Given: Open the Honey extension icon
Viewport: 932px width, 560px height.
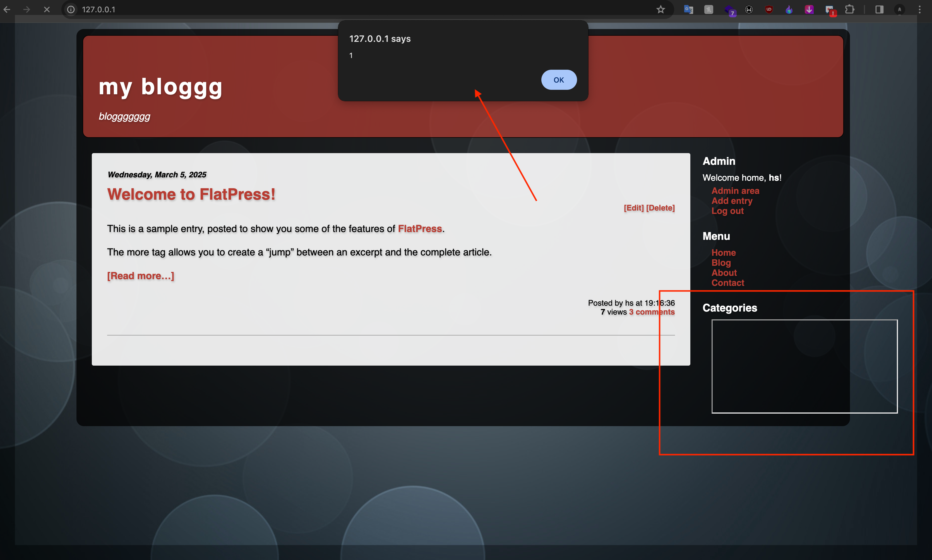Looking at the screenshot, I should (708, 9).
